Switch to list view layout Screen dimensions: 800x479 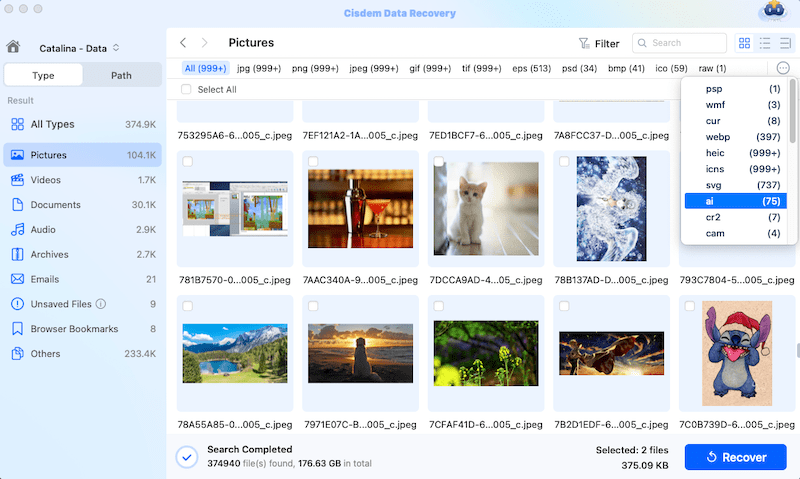765,43
